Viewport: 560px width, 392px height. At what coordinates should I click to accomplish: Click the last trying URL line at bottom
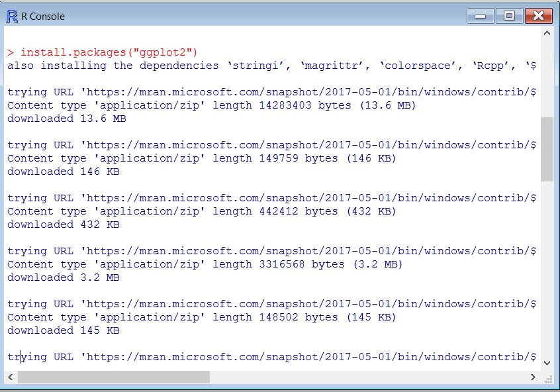pos(271,357)
